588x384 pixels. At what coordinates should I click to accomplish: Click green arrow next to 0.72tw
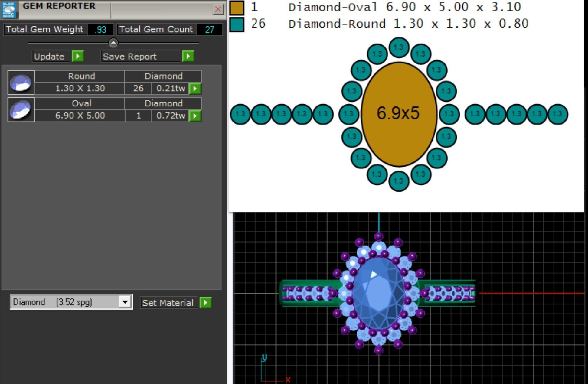[x=195, y=116]
